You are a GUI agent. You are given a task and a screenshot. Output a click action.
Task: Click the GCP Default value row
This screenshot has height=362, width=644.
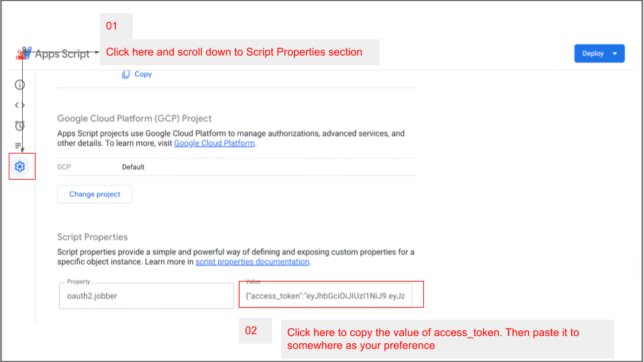tap(133, 167)
